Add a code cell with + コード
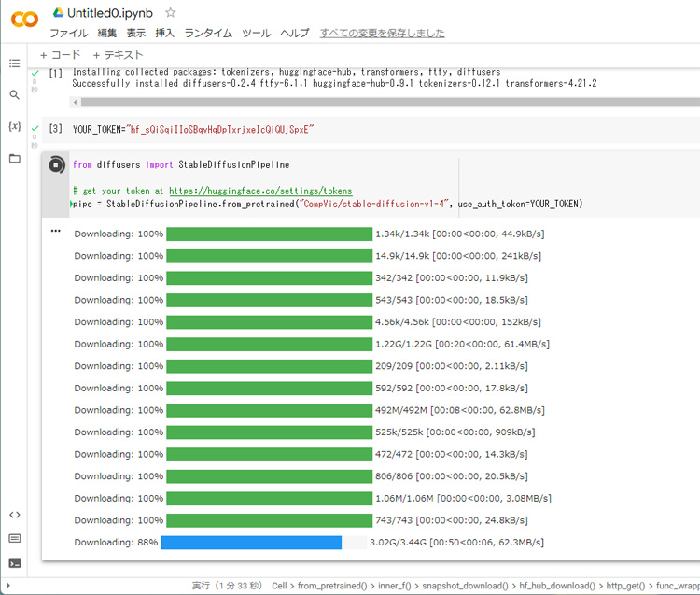The image size is (700, 595). [x=60, y=55]
